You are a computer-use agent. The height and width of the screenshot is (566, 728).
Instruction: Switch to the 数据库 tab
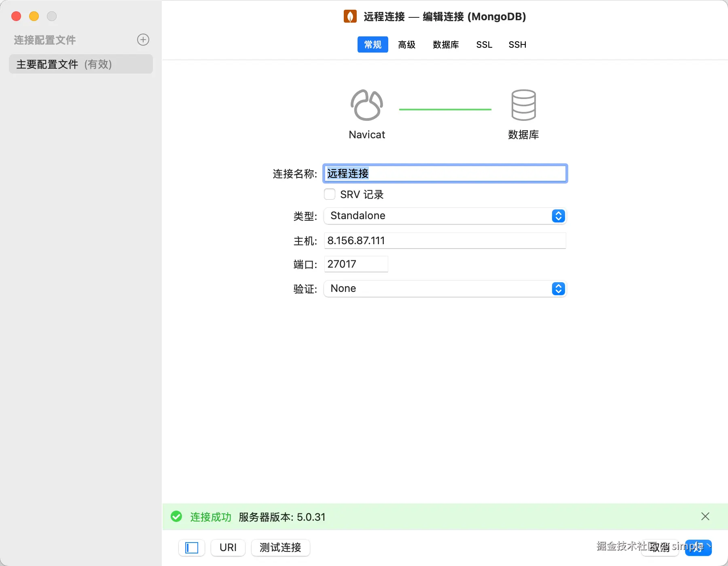point(446,44)
